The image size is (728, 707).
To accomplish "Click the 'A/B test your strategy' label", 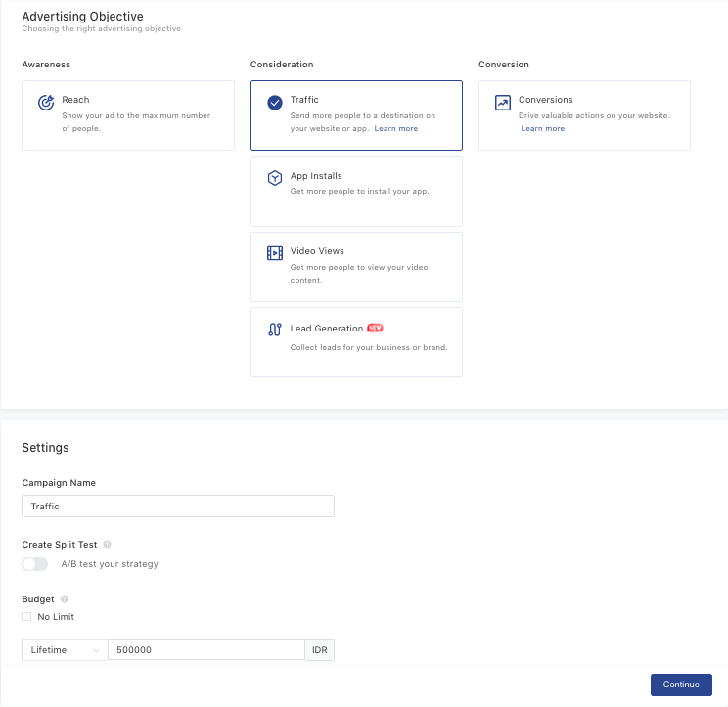I will (x=110, y=564).
